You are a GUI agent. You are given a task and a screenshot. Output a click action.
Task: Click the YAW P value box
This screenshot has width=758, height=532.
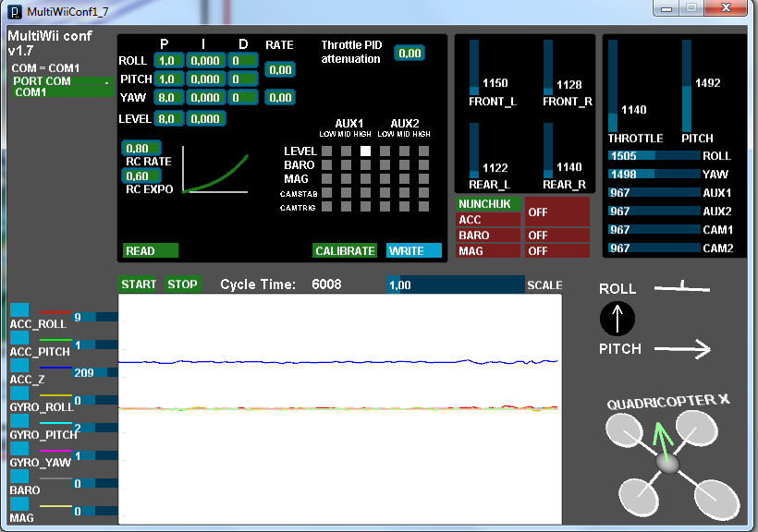click(x=169, y=98)
